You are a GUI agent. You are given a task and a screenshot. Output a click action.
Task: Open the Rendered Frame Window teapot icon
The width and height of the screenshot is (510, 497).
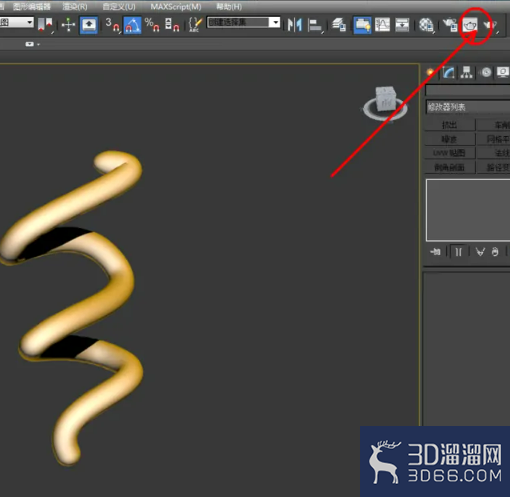(470, 25)
